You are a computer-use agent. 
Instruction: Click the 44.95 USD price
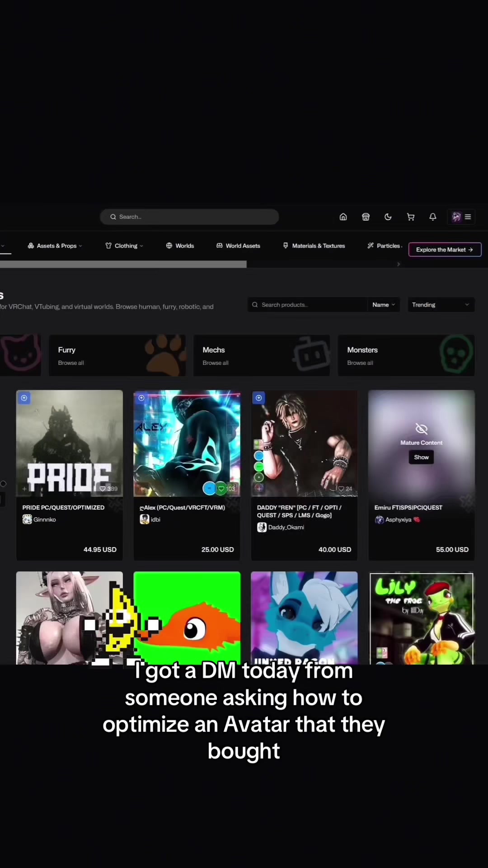(100, 550)
